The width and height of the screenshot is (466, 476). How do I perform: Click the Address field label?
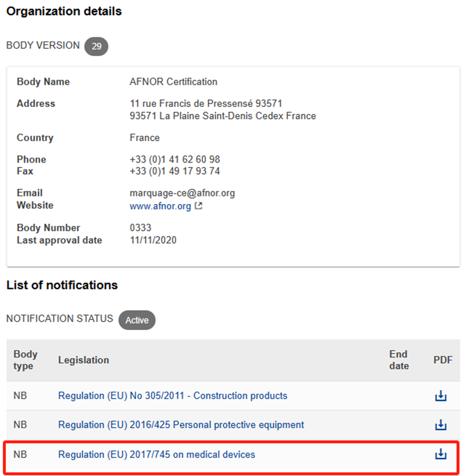36,104
